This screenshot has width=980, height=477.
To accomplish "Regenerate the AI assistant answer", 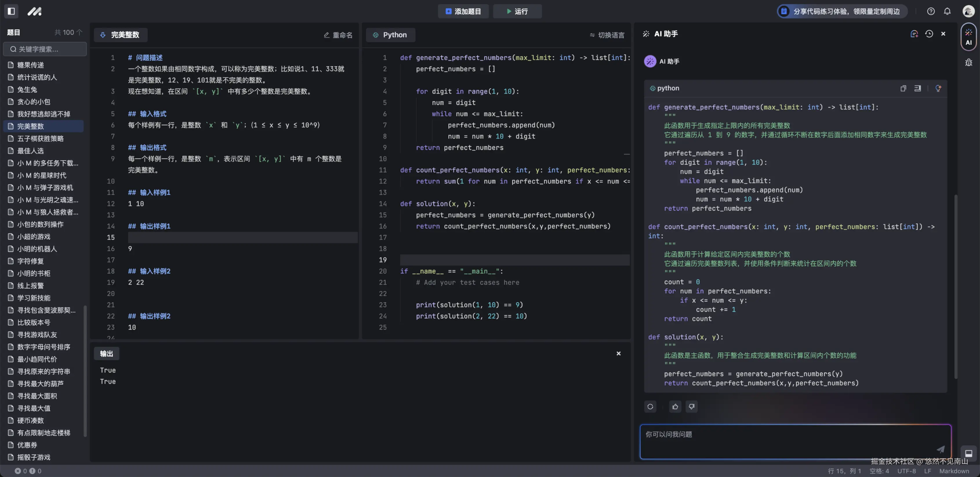I will click(x=650, y=406).
